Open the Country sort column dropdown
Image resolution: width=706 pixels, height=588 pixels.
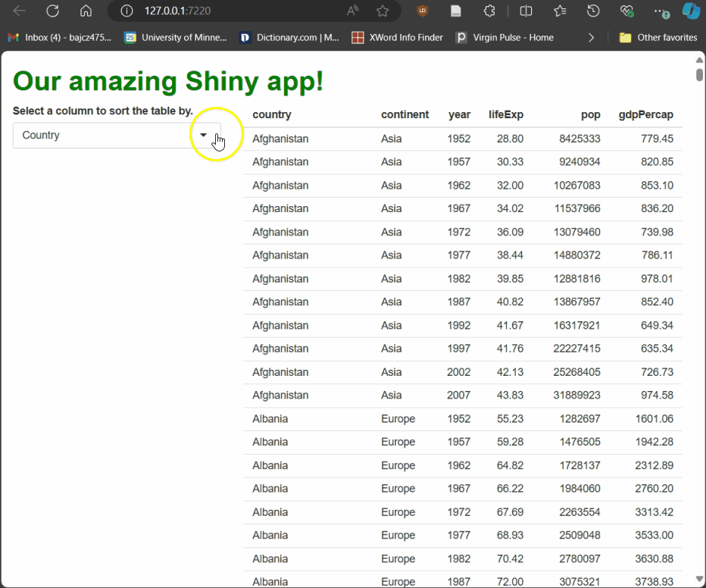coord(202,135)
